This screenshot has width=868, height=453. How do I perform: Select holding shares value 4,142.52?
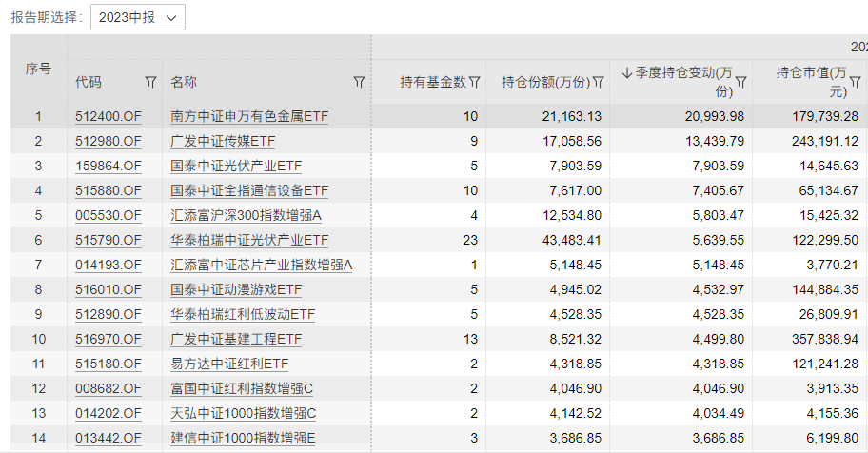point(575,413)
